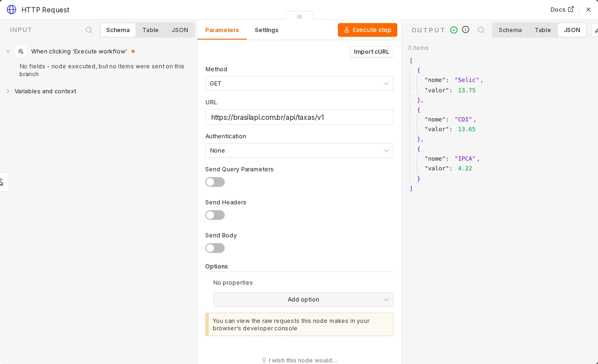This screenshot has width=598, height=364.
Task: Click the "IPCA" value in output
Action: pos(465,159)
